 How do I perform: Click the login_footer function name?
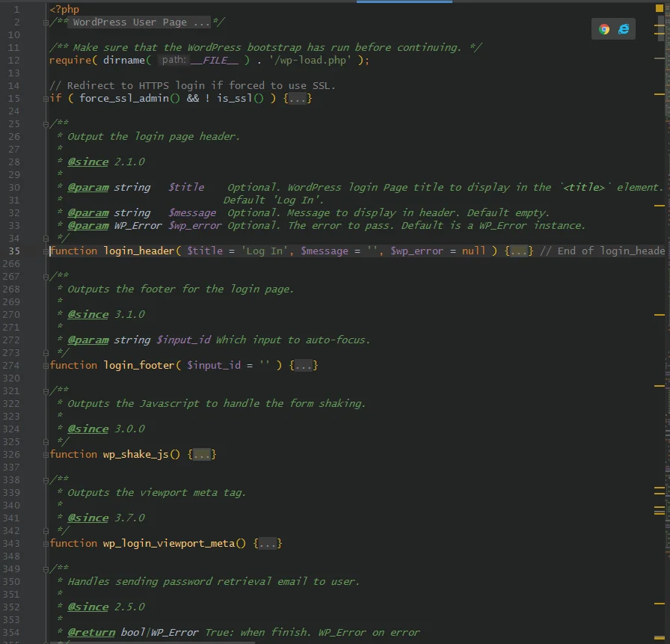[139, 365]
